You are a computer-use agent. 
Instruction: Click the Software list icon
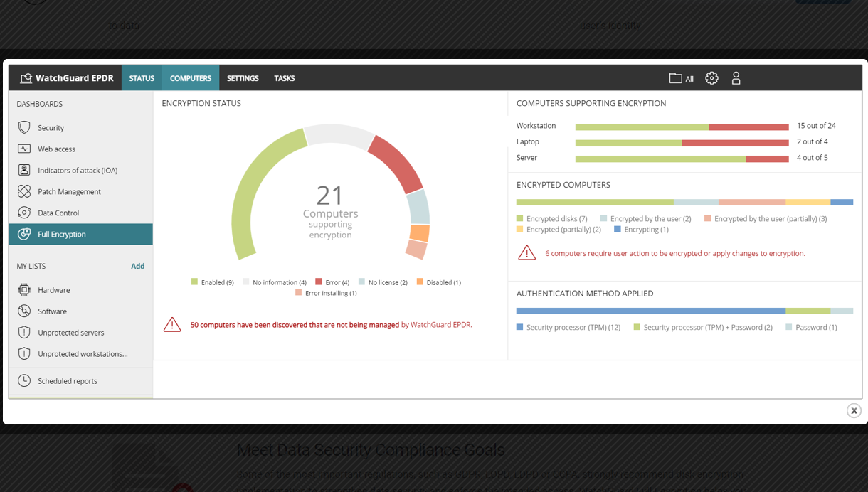coord(24,311)
